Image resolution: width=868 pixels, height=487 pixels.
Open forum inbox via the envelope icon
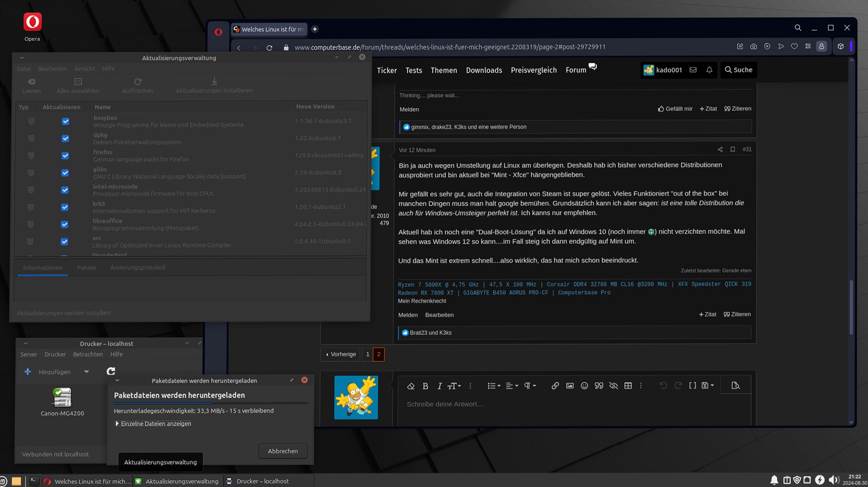693,70
